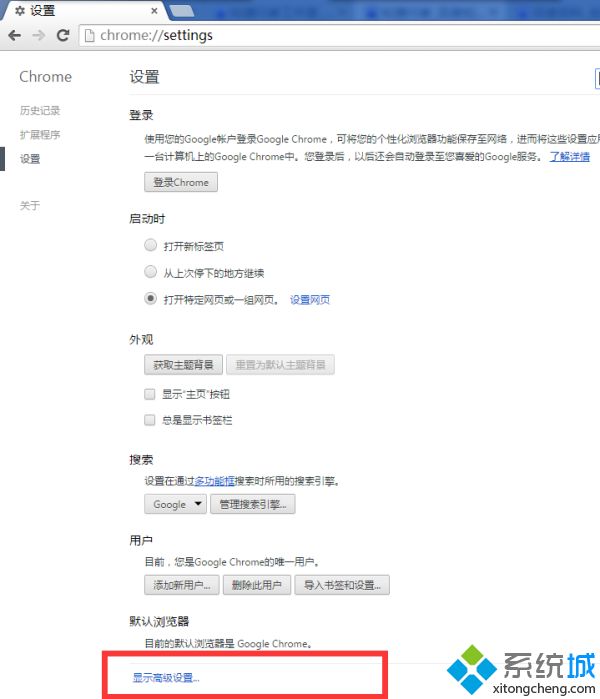Select 设置 in the sidebar
The width and height of the screenshot is (600, 699).
[x=30, y=159]
